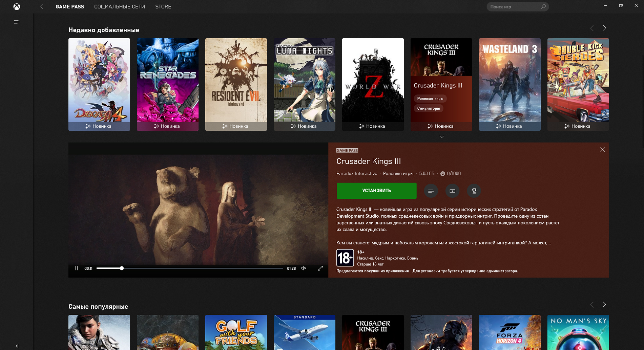Pause the Crusader Kings III trailer

(77, 268)
